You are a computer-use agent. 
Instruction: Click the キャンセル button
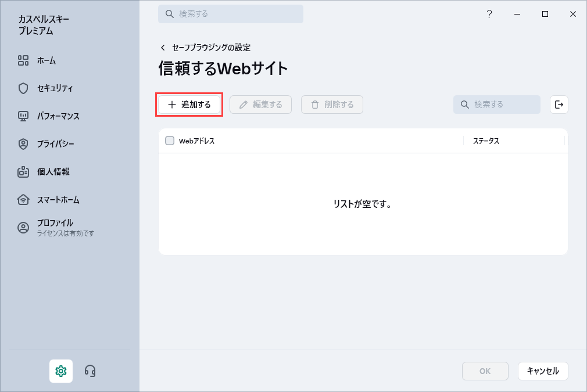(x=543, y=371)
